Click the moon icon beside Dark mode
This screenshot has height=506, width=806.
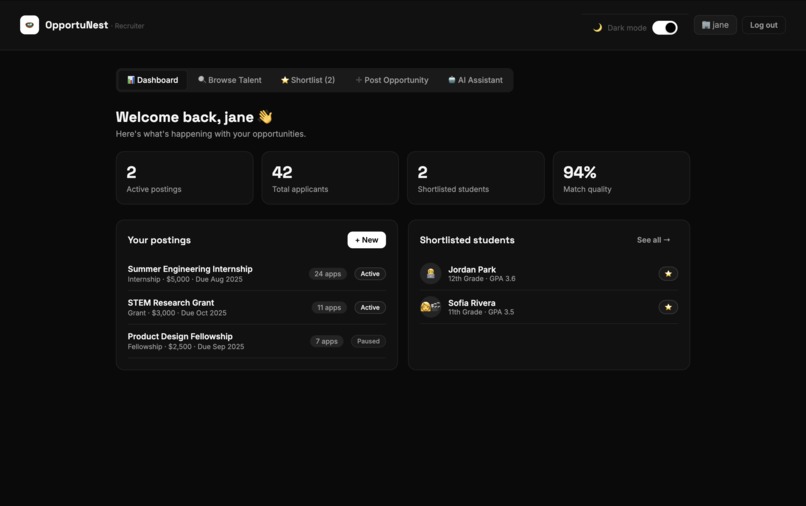(597, 28)
